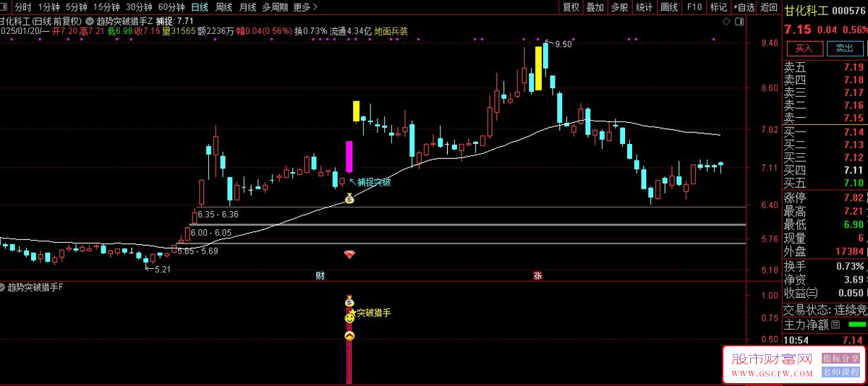868x386 pixels.
Task: Switch to the 30分钟 chart tab
Action: coord(140,7)
